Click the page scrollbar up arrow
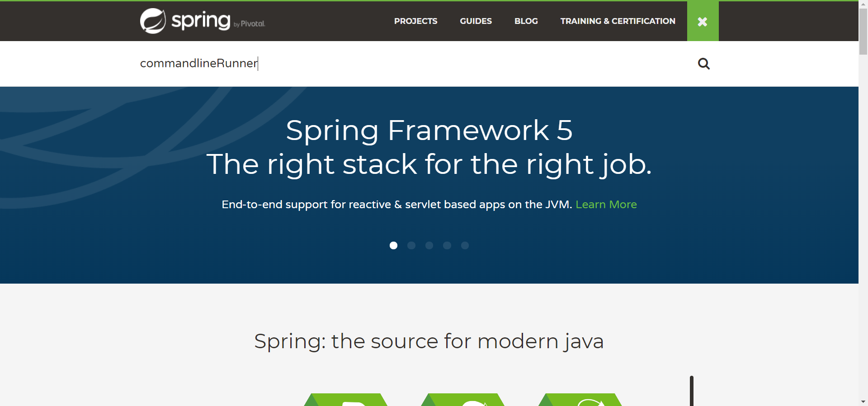 click(x=863, y=4)
